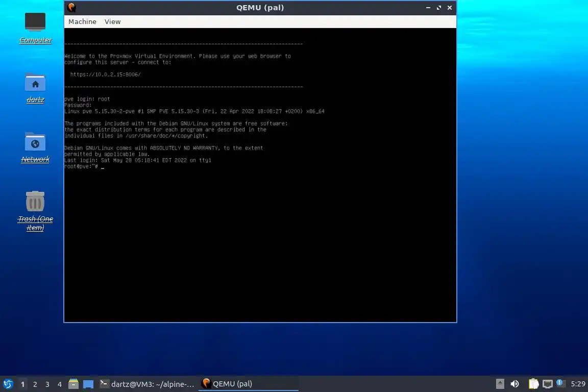Image resolution: width=588 pixels, height=392 pixels.
Task: Click the 'Linux pve 5.15.30-2-pve' kernel line
Action: pos(194,111)
